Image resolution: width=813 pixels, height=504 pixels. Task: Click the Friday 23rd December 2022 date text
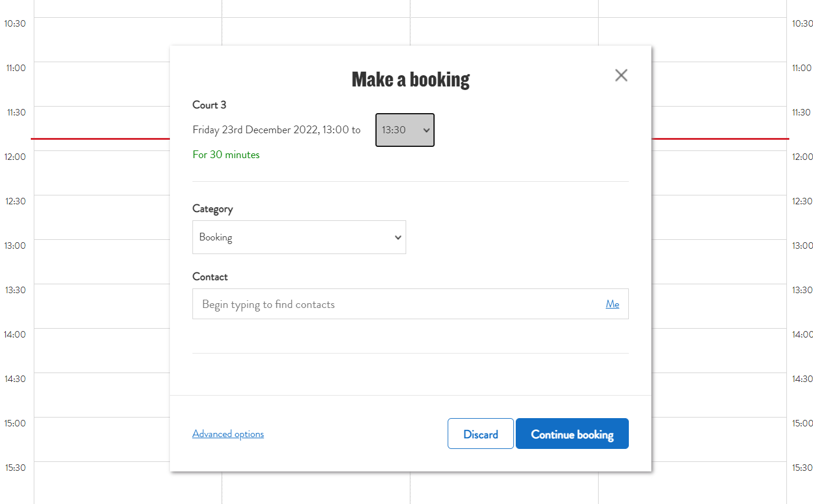[255, 130]
